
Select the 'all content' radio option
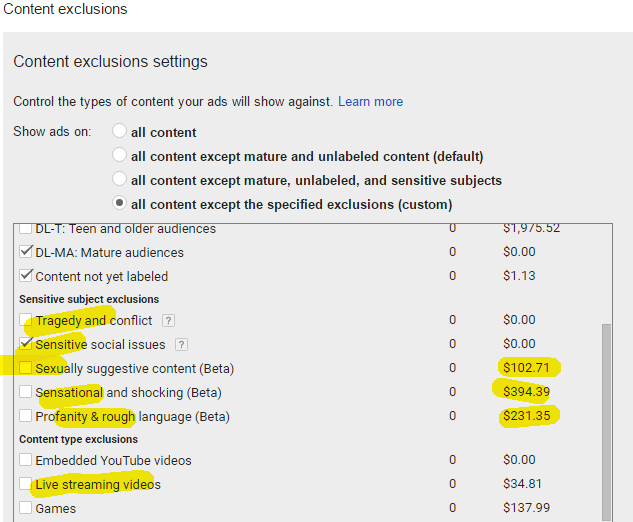coord(120,132)
